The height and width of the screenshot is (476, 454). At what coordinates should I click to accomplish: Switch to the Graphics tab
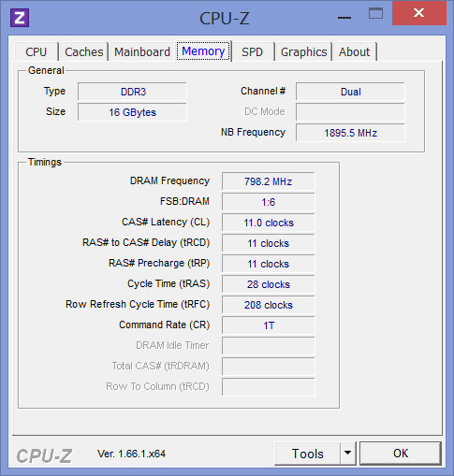(x=303, y=51)
